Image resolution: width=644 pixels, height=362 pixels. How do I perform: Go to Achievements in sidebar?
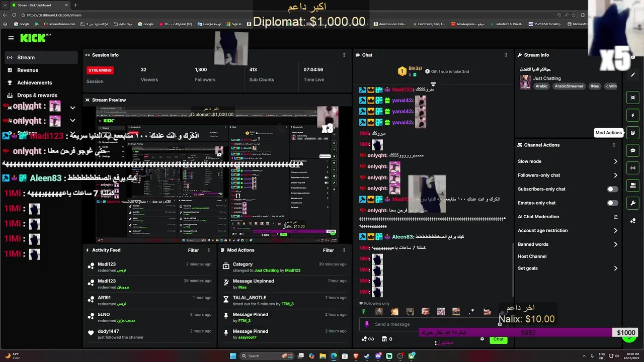pyautogui.click(x=41, y=82)
